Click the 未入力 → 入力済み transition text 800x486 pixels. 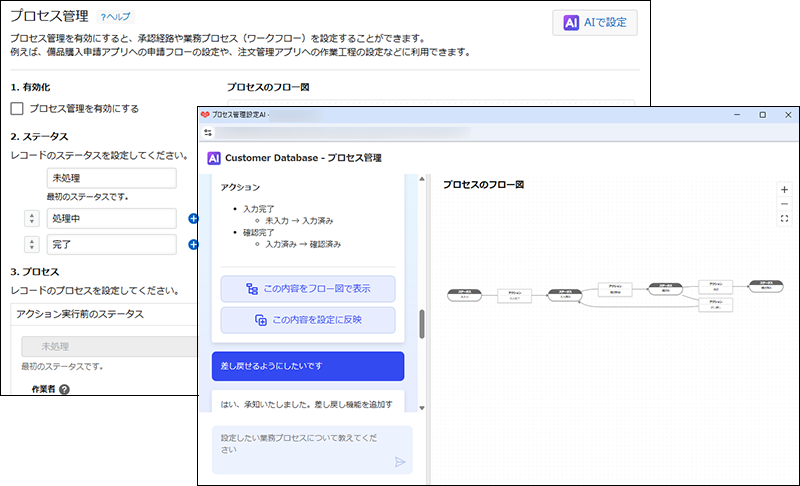[x=299, y=221]
